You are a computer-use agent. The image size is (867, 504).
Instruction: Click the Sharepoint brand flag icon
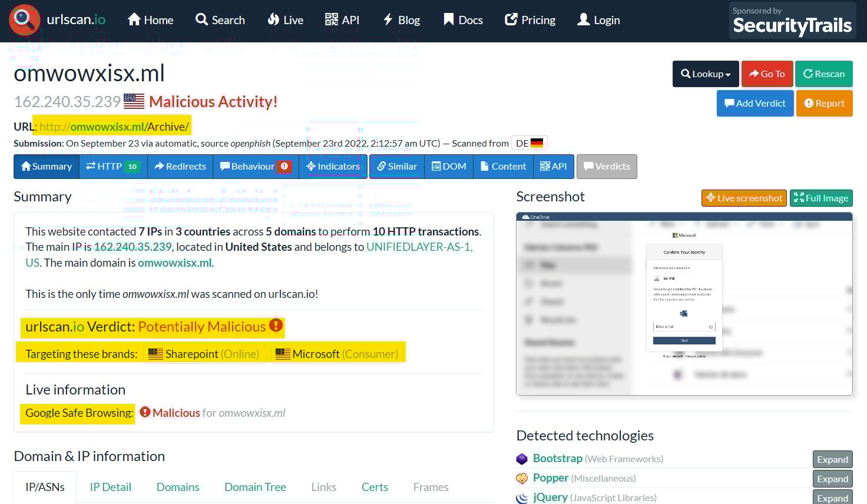(x=155, y=354)
